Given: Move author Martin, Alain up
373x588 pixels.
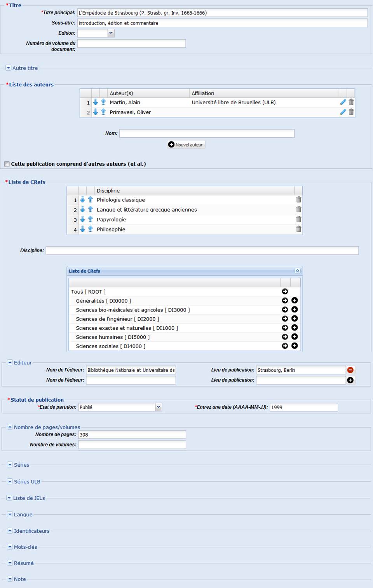Looking at the screenshot, I should (103, 102).
